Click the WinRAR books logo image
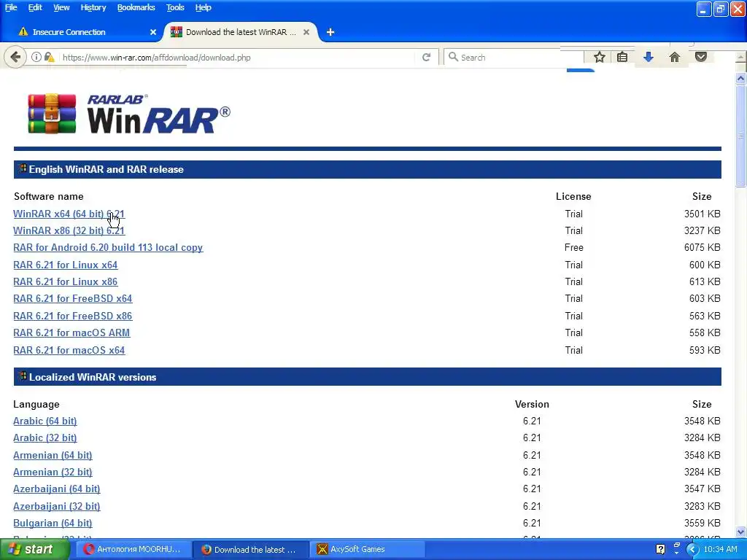The width and height of the screenshot is (747, 560). pos(52,113)
